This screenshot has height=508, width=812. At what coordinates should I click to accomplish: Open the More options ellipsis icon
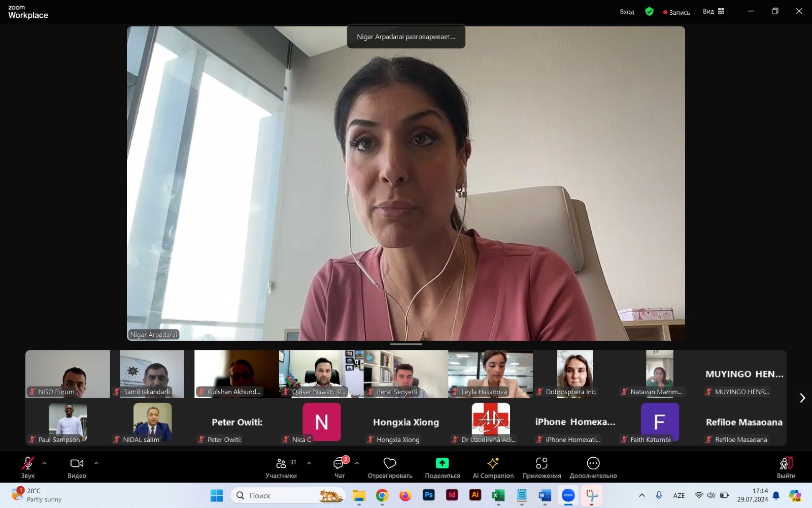coord(593,463)
